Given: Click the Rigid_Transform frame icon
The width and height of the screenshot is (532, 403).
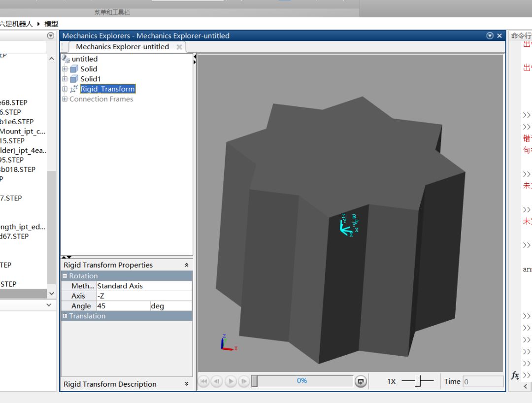Looking at the screenshot, I should click(74, 89).
